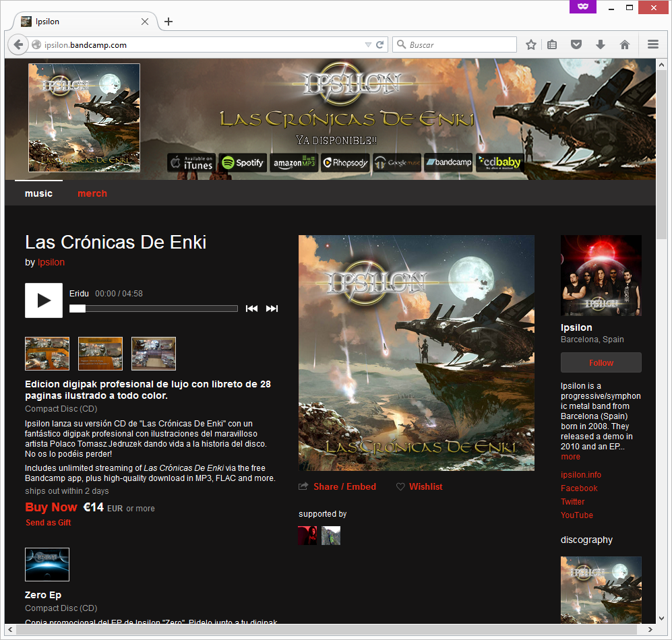
Task: Reload the page with the refresh icon
Action: pos(379,44)
